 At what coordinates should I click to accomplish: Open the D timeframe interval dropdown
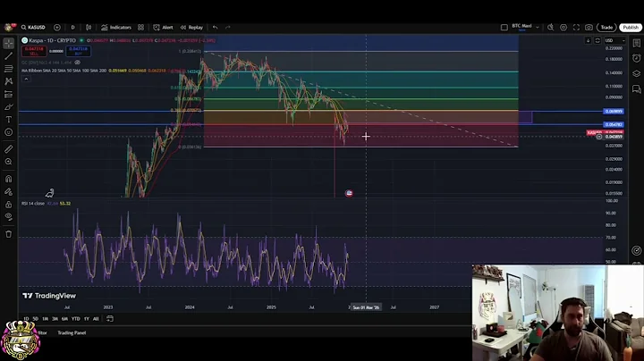coord(72,28)
